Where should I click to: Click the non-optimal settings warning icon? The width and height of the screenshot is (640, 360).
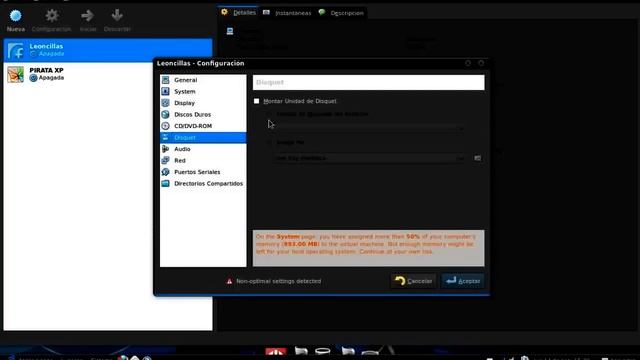[x=229, y=281]
